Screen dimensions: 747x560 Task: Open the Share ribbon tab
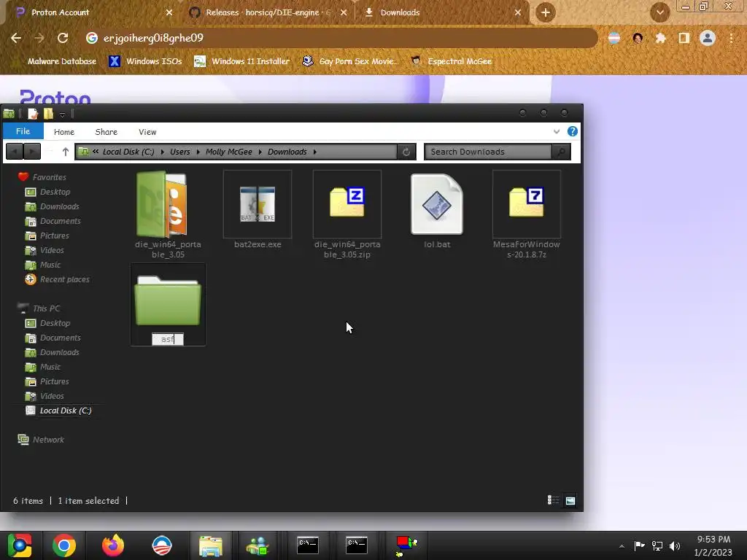[x=107, y=132]
